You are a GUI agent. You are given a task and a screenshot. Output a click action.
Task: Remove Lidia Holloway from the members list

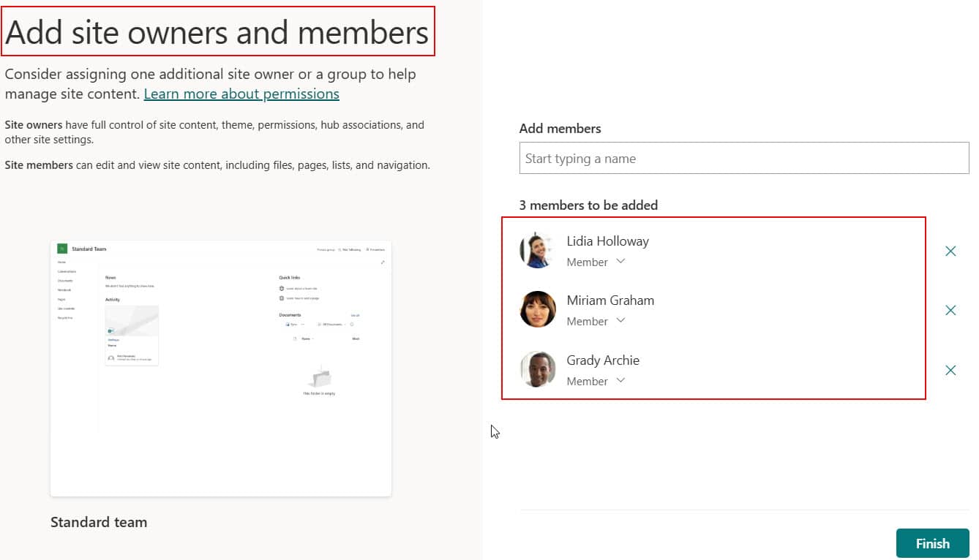coord(950,251)
